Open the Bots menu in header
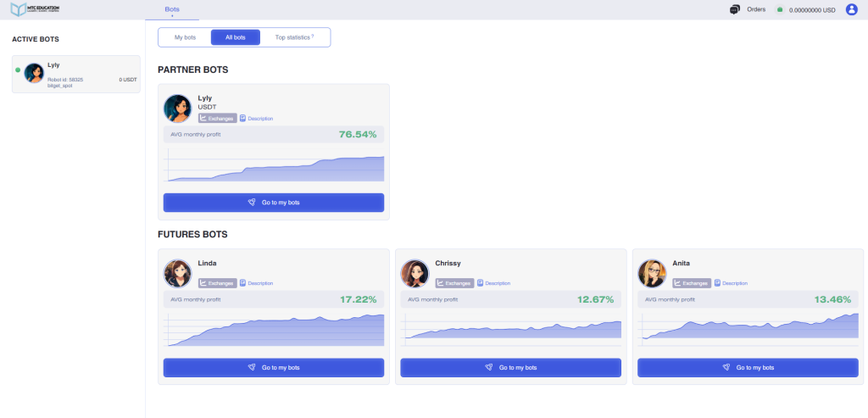868x418 pixels. 172,8
